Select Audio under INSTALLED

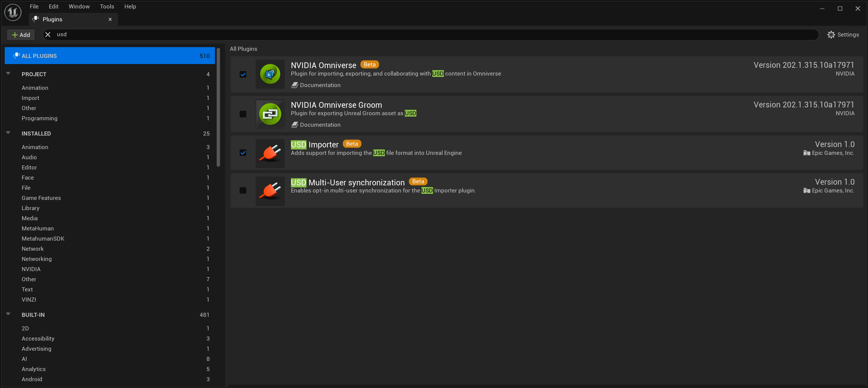click(110, 157)
